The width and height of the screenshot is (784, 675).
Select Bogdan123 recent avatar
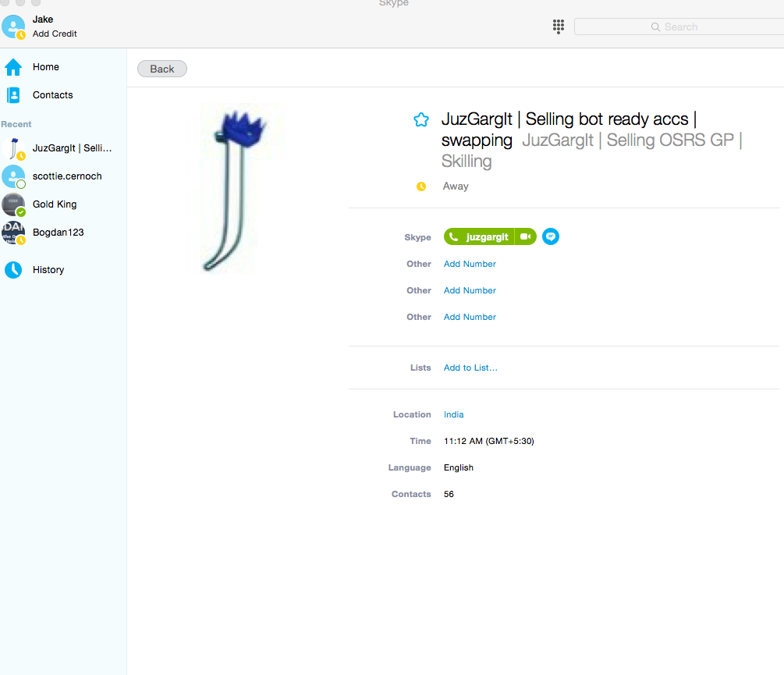pos(13,233)
